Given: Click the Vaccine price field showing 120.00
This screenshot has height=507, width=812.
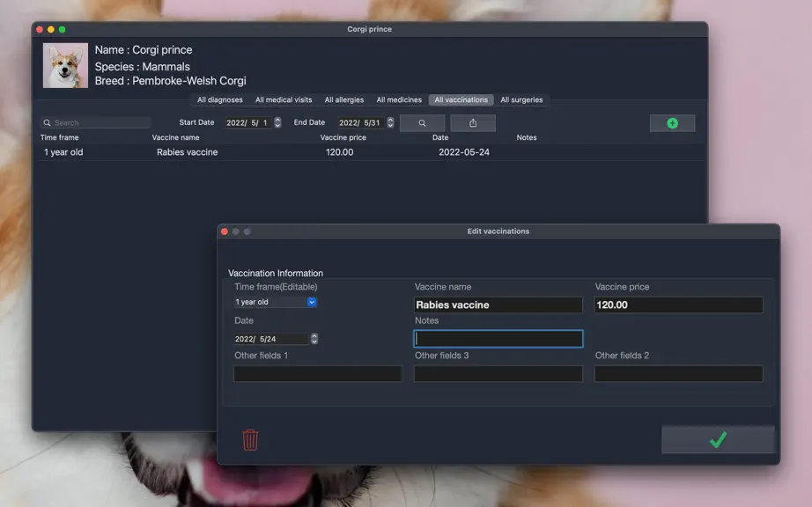Looking at the screenshot, I should [678, 305].
